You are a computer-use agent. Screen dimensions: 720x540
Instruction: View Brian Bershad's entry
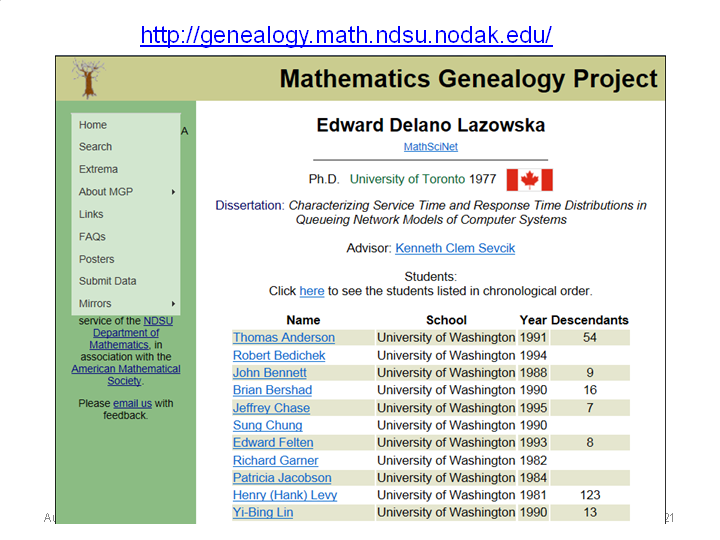pos(272,390)
